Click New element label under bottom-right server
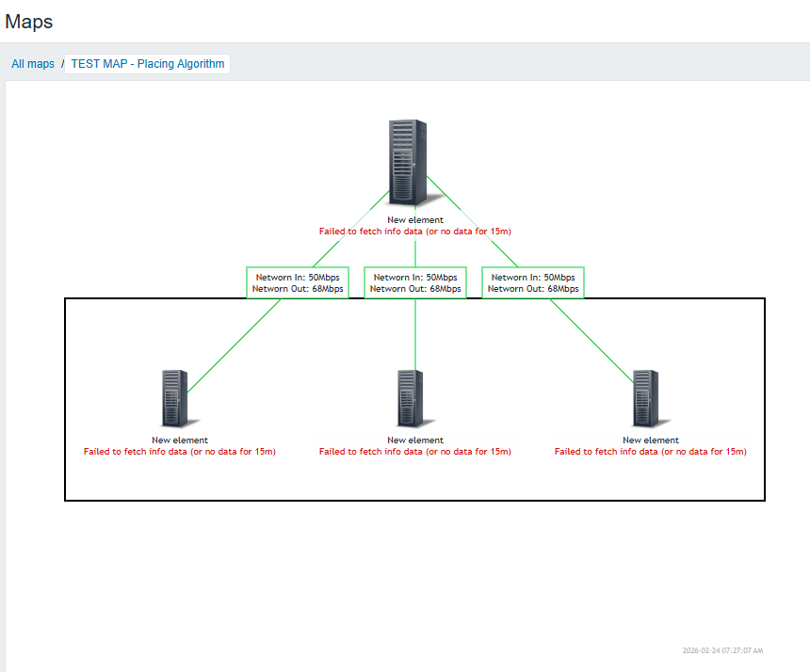The height and width of the screenshot is (672, 810). [651, 440]
